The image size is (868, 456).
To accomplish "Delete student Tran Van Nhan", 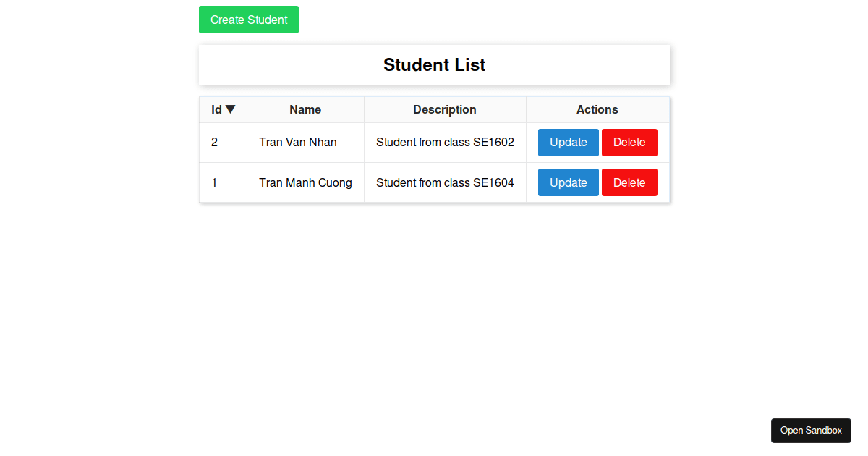I will (629, 143).
